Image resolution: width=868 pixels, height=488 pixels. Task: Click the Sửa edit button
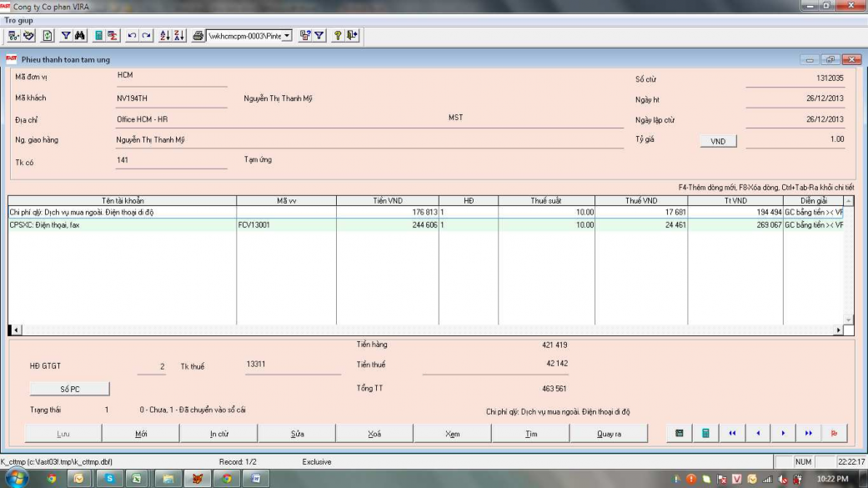[297, 434]
